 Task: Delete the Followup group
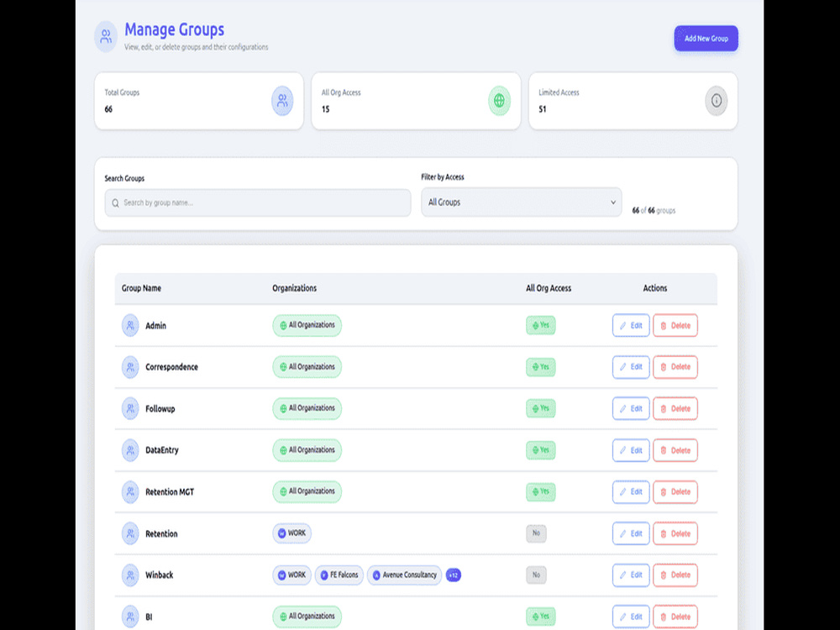click(x=675, y=408)
